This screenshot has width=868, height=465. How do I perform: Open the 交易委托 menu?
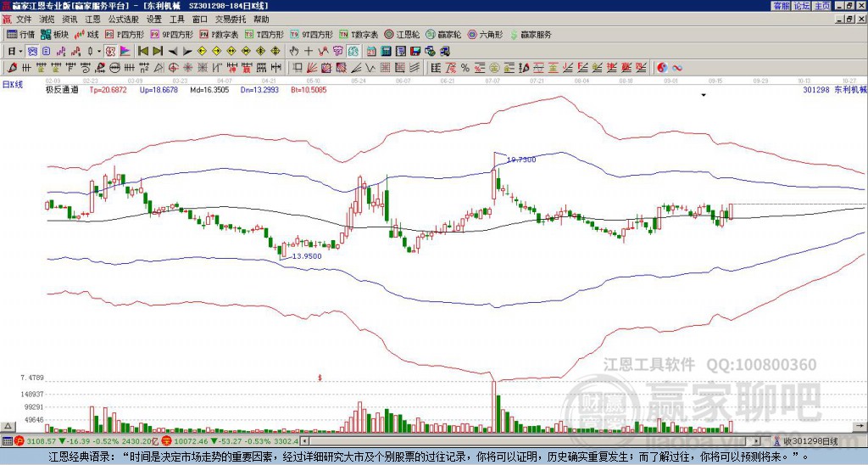coord(231,20)
